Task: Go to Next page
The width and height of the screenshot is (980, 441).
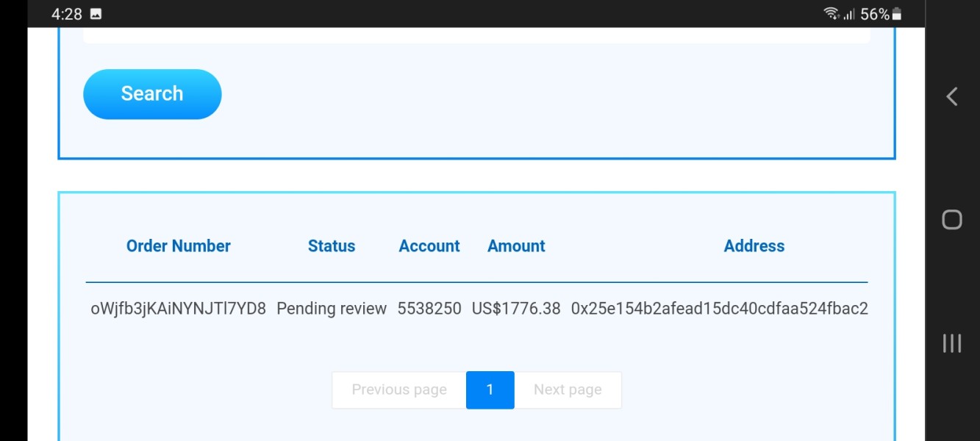Action: (x=568, y=390)
